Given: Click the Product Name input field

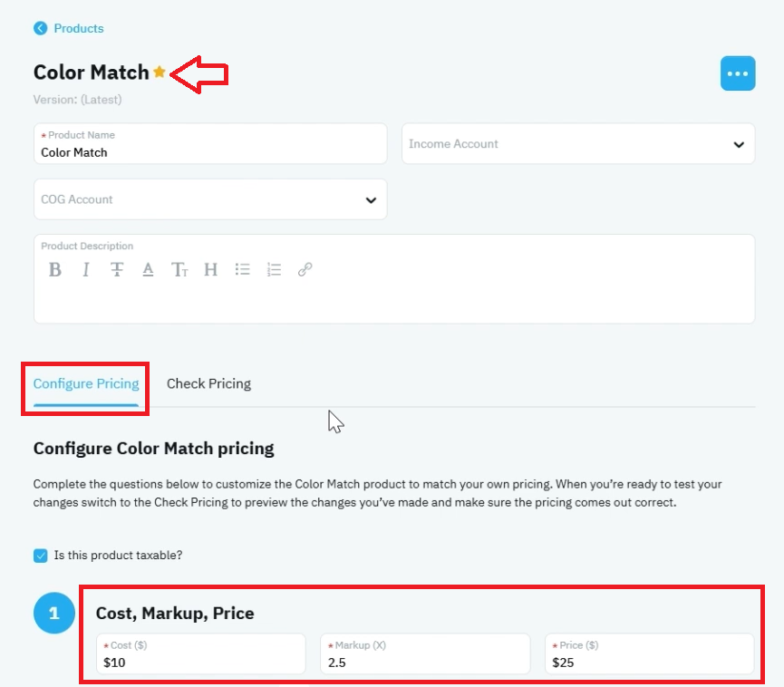Looking at the screenshot, I should click(210, 144).
